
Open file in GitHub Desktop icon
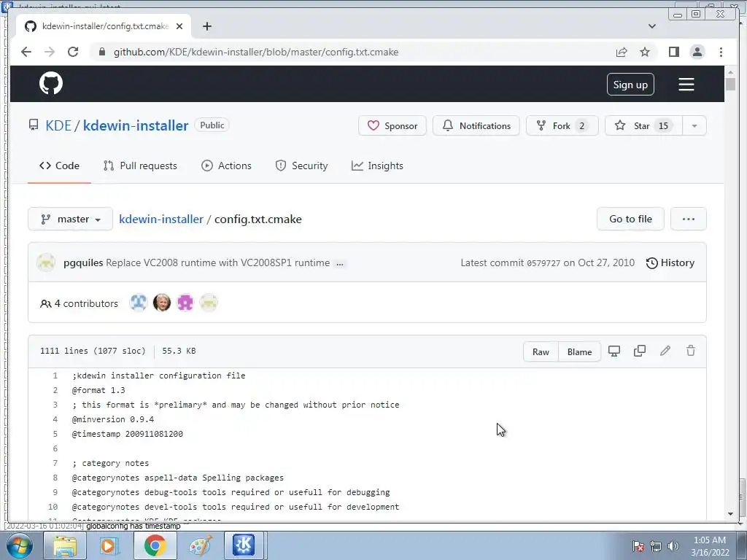click(x=614, y=351)
